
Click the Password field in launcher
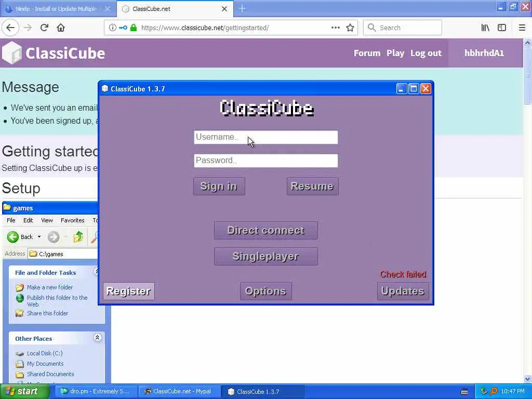point(266,161)
